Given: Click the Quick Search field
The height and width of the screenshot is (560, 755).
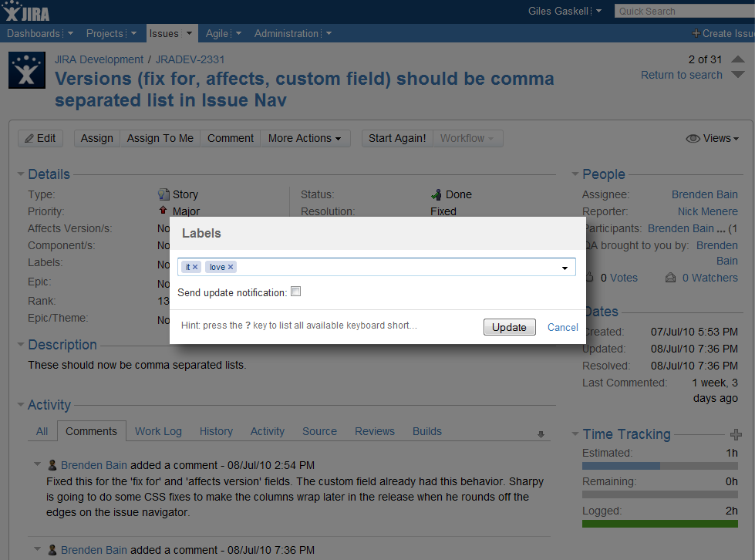Looking at the screenshot, I should pos(685,11).
